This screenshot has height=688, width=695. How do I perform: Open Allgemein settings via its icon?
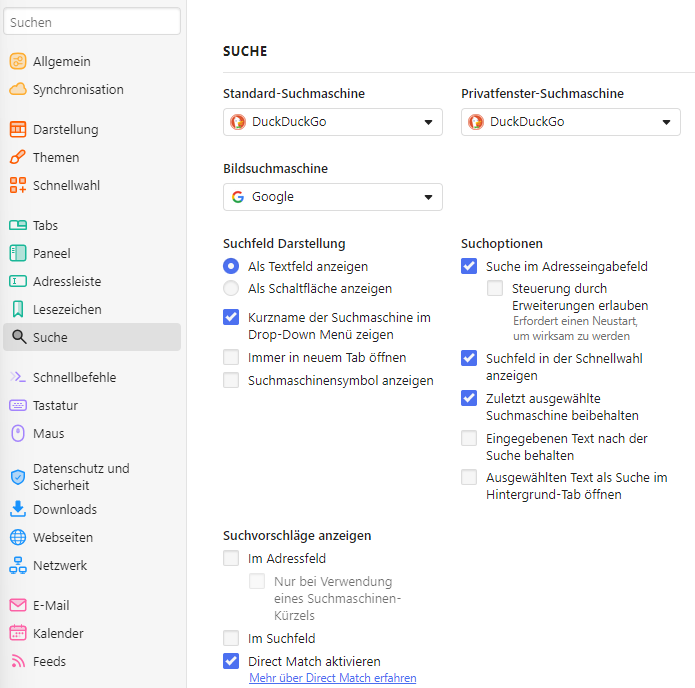click(18, 62)
